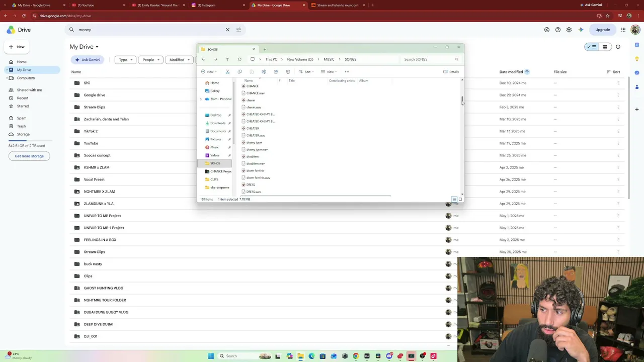The image size is (644, 362).
Task: Open the Explorer View dropdown
Action: click(329, 72)
